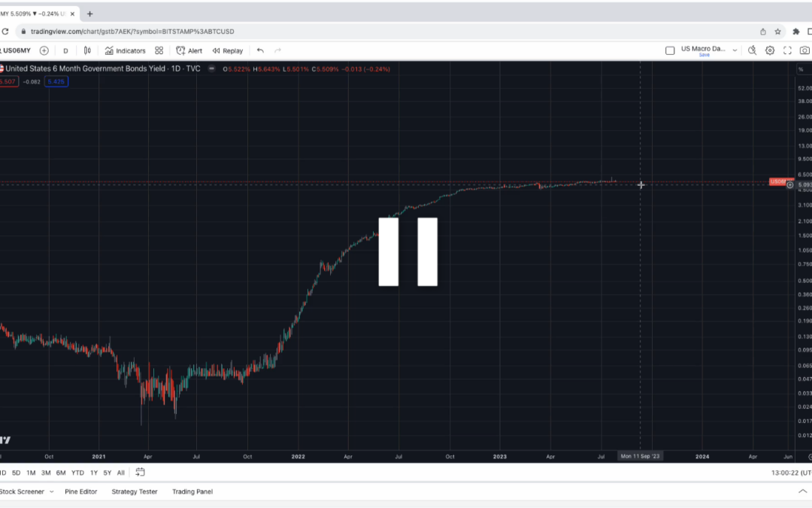Image resolution: width=812 pixels, height=508 pixels.
Task: Expand the US Macro layout dropdown
Action: pos(735,50)
